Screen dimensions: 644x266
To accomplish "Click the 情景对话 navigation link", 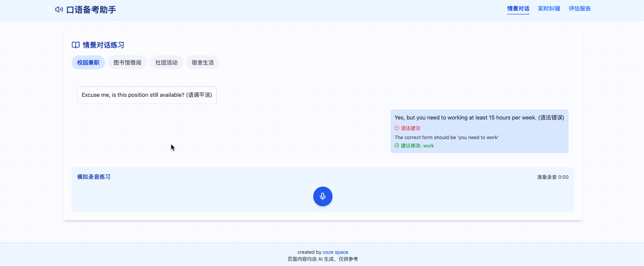I will (518, 8).
